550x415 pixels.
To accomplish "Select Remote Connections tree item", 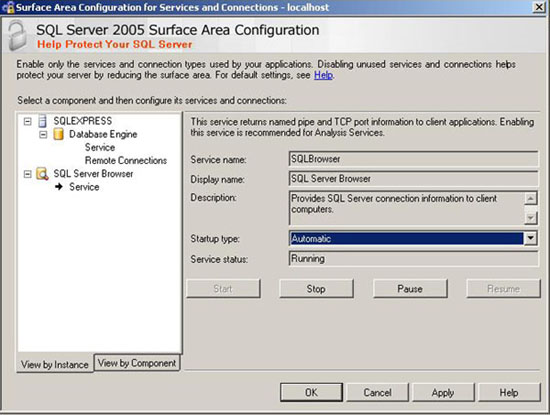I will tap(126, 160).
